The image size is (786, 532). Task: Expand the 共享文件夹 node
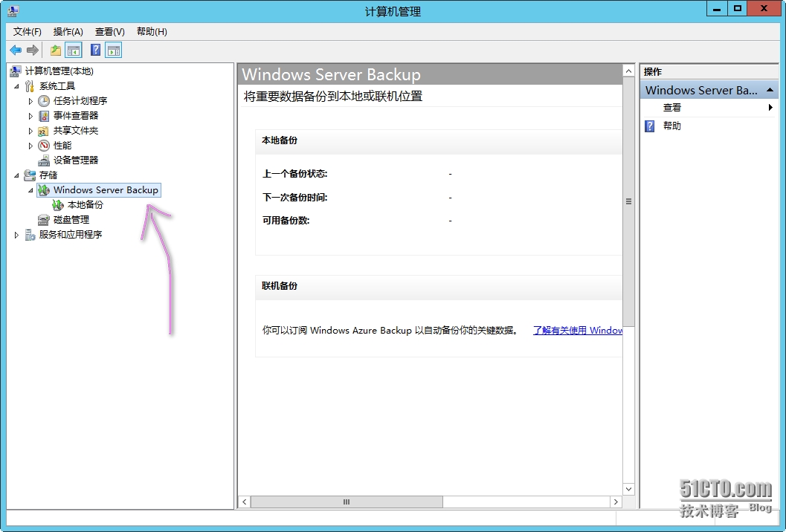30,132
